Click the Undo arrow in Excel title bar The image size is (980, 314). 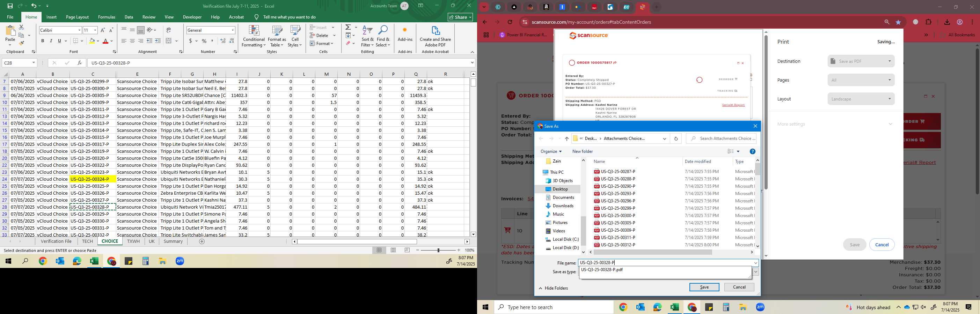[x=34, y=6]
